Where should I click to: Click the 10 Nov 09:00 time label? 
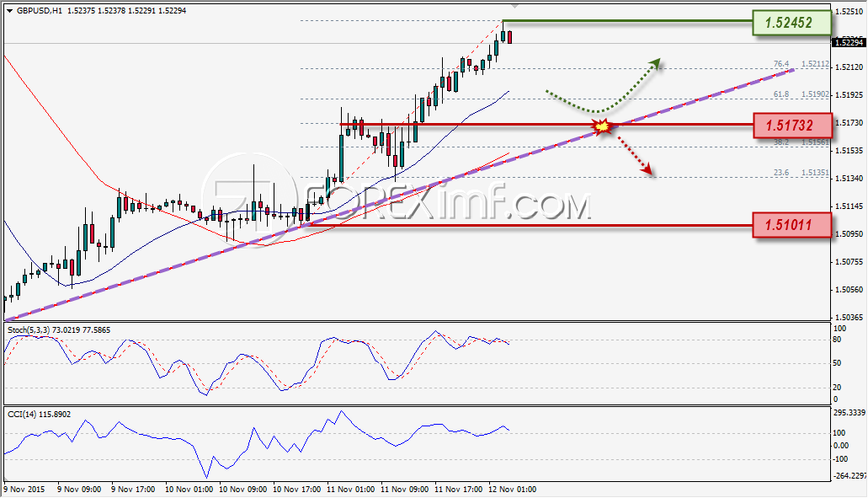coord(243,490)
